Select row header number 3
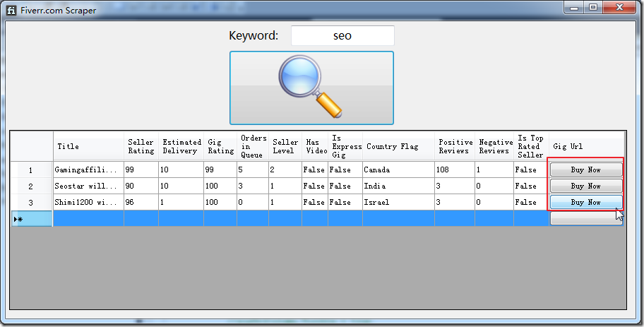Viewport: 644px width, 327px height. pos(31,202)
